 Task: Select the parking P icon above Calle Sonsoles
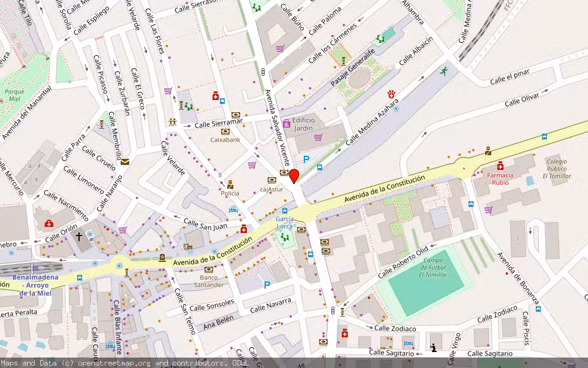point(267,285)
